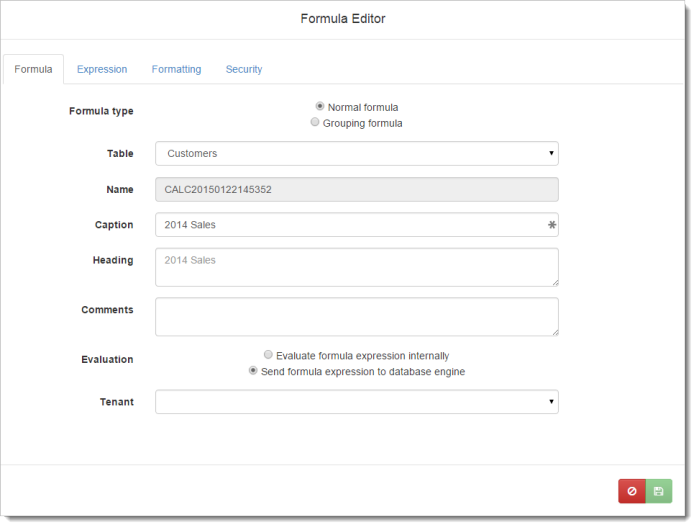Image resolution: width=696 pixels, height=527 pixels.
Task: Click the Comments text area resize grip
Action: point(554,331)
